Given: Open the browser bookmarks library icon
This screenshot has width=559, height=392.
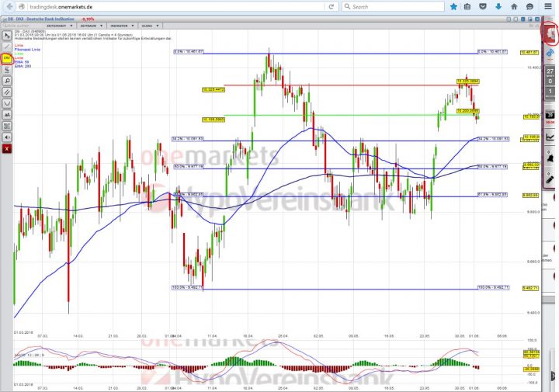Looking at the screenshot, I should 467,6.
